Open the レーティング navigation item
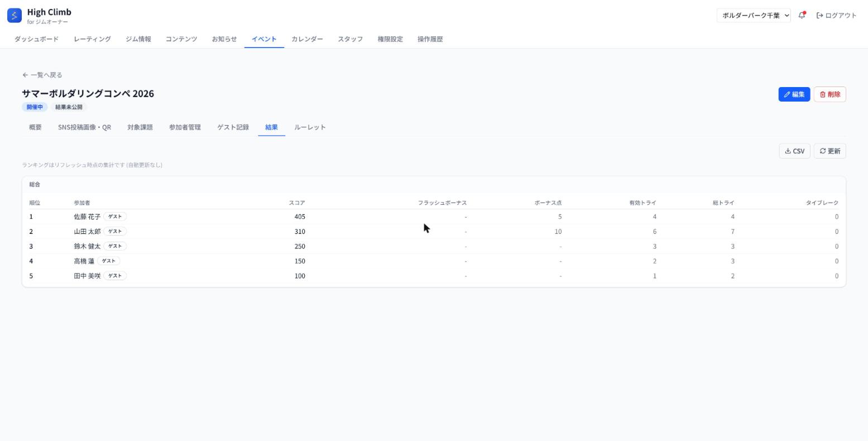The width and height of the screenshot is (868, 441). [x=92, y=39]
